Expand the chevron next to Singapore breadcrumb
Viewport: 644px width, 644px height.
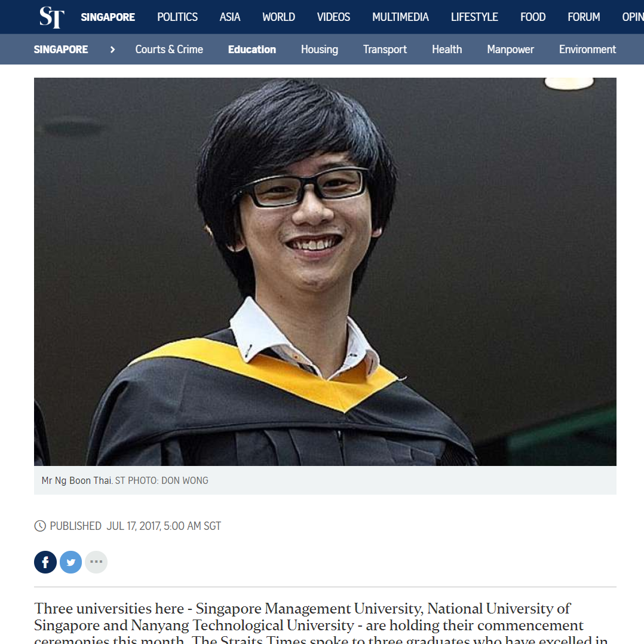112,49
